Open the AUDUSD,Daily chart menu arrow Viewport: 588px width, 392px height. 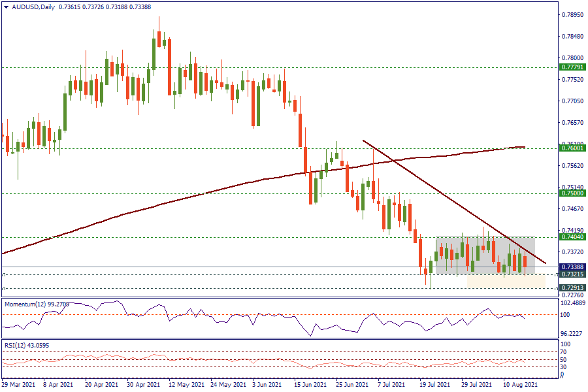click(x=6, y=7)
